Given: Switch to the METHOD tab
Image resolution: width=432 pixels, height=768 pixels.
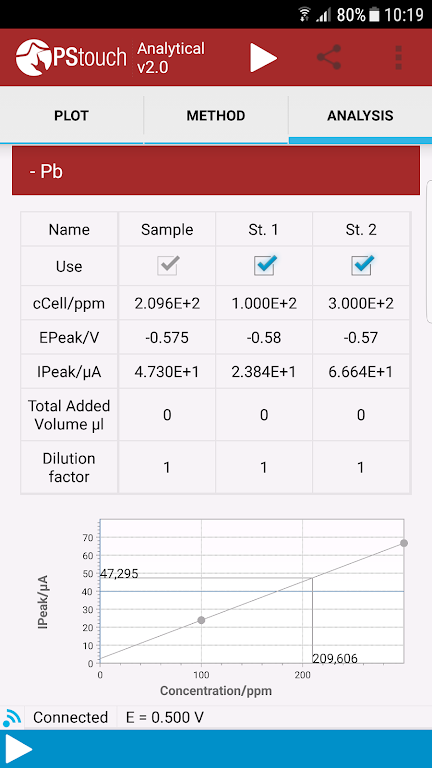Looking at the screenshot, I should click(216, 116).
